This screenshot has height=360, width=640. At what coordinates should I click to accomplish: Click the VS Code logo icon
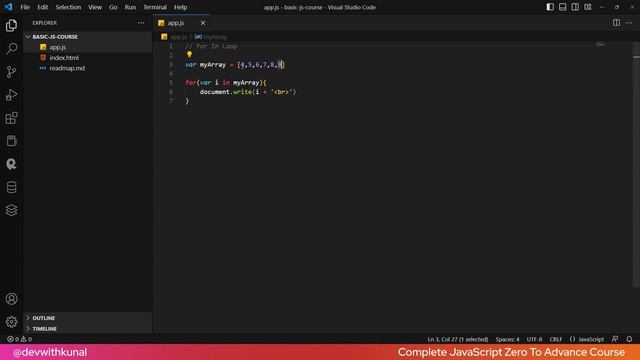coord(9,7)
